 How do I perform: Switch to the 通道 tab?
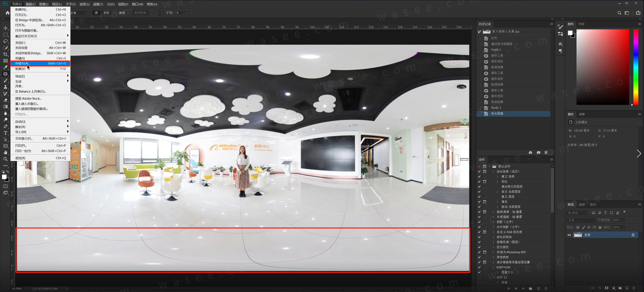coord(582,204)
